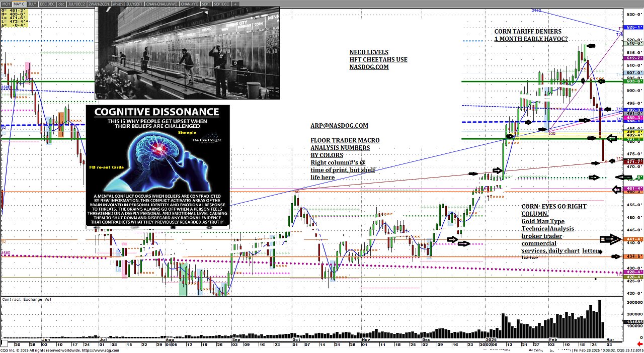Click the 518-6 price marker
The width and height of the screenshot is (644, 353).
pyautogui.click(x=633, y=43)
